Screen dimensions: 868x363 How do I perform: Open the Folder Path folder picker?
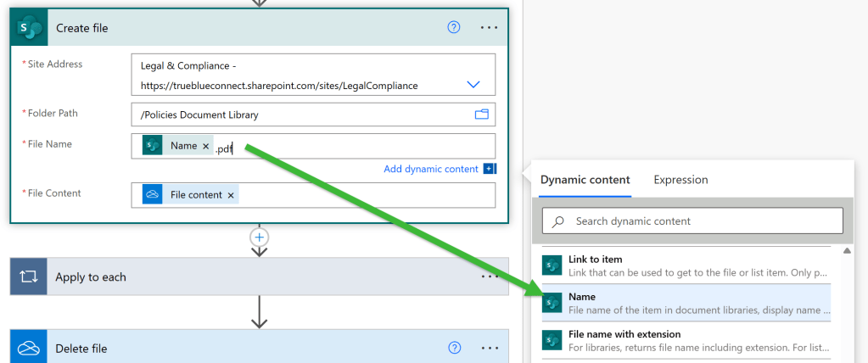coord(482,114)
